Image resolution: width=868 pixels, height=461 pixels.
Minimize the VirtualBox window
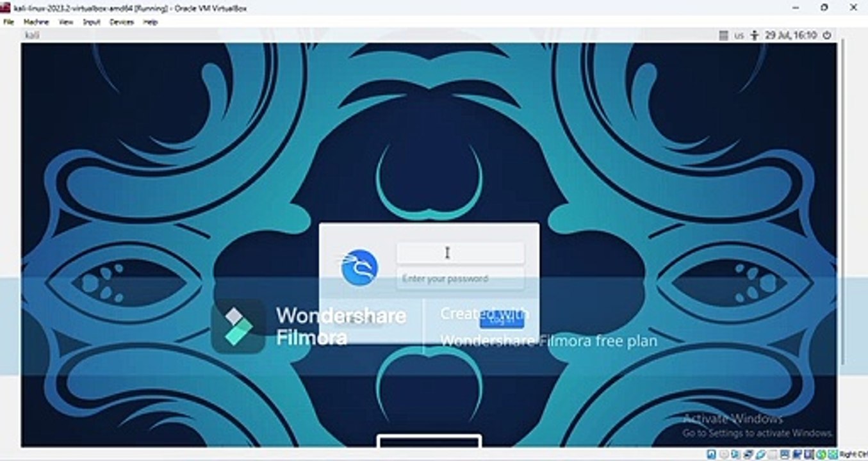(x=794, y=8)
